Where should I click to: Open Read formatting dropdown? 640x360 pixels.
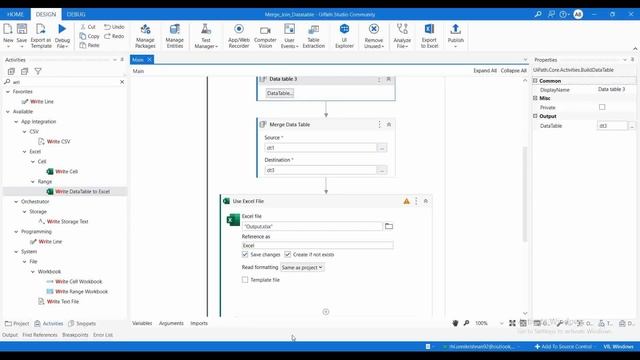coord(302,267)
